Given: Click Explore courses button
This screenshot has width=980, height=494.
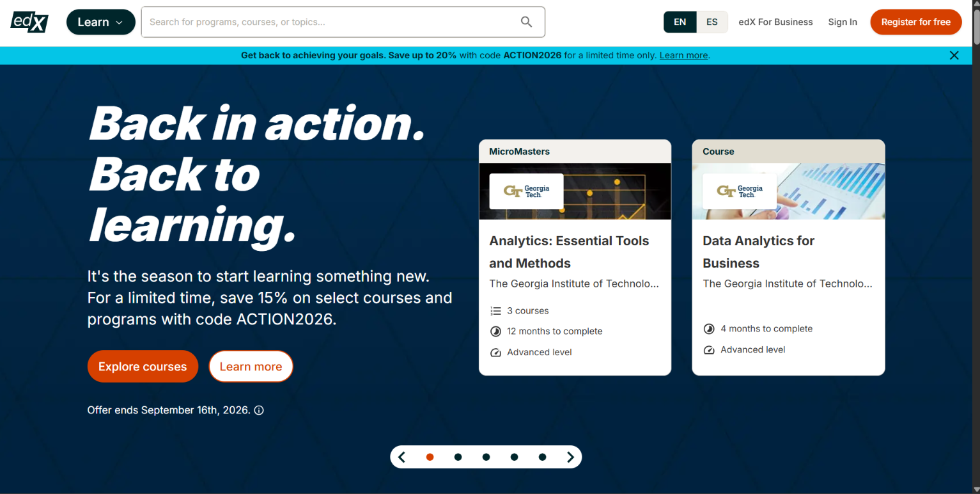Looking at the screenshot, I should point(143,367).
